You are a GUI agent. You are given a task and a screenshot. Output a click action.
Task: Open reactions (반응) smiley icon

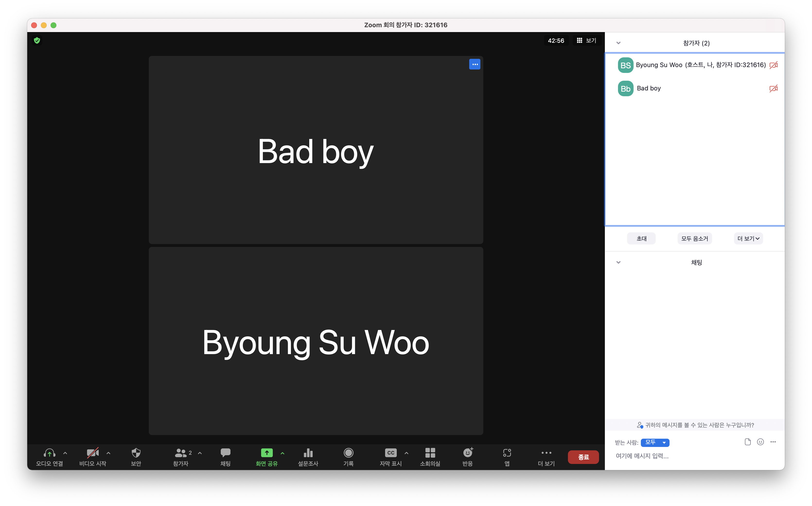468,453
